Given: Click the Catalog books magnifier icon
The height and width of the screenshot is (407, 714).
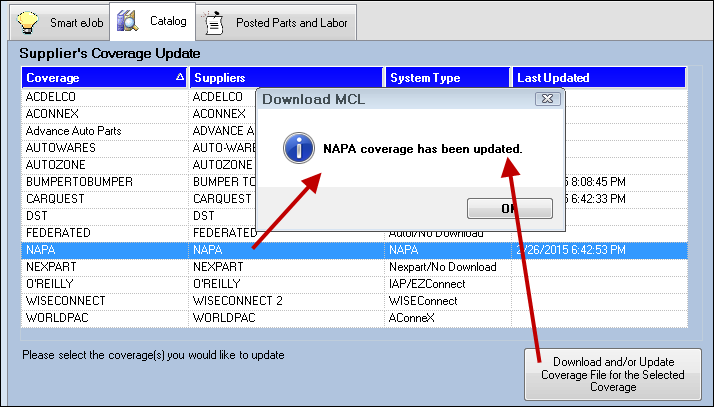Looking at the screenshot, I should point(128,21).
